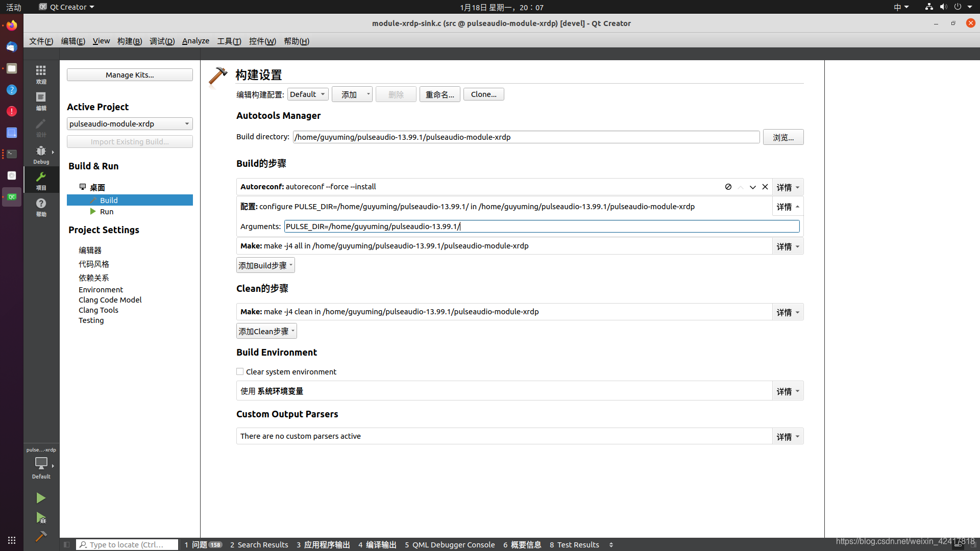
Task: Click the configure Arguments input field
Action: coord(541,227)
